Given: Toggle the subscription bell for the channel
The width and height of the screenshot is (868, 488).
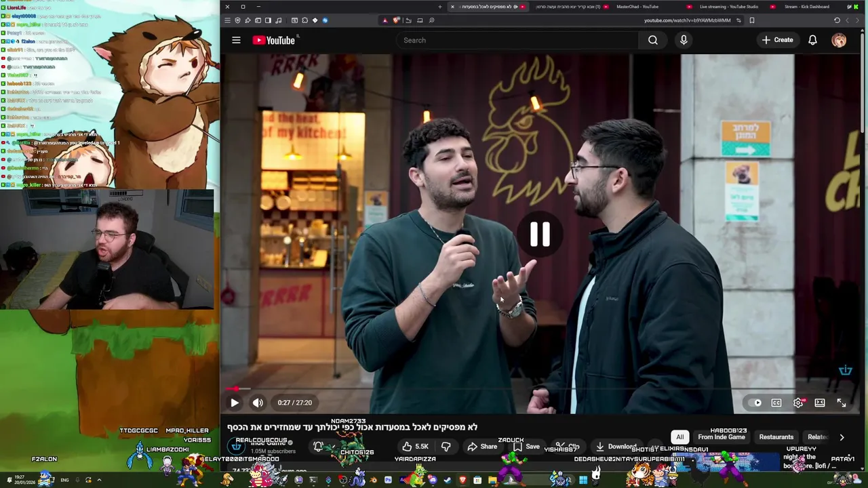Looking at the screenshot, I should 318,447.
